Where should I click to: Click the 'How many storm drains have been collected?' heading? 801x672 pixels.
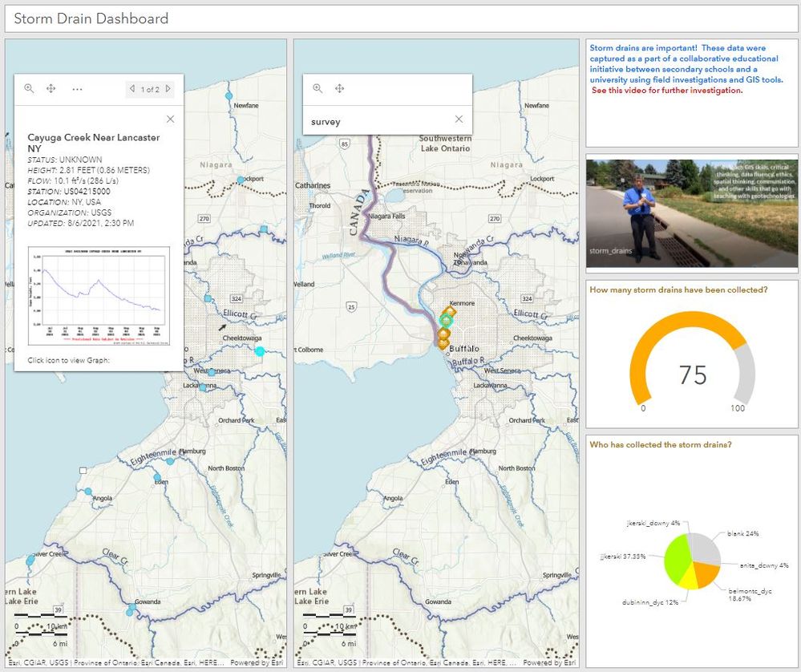coord(678,289)
